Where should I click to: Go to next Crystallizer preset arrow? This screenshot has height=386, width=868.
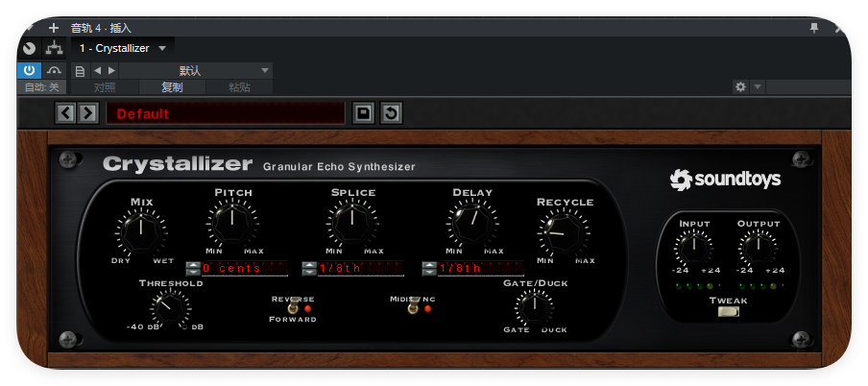(87, 113)
